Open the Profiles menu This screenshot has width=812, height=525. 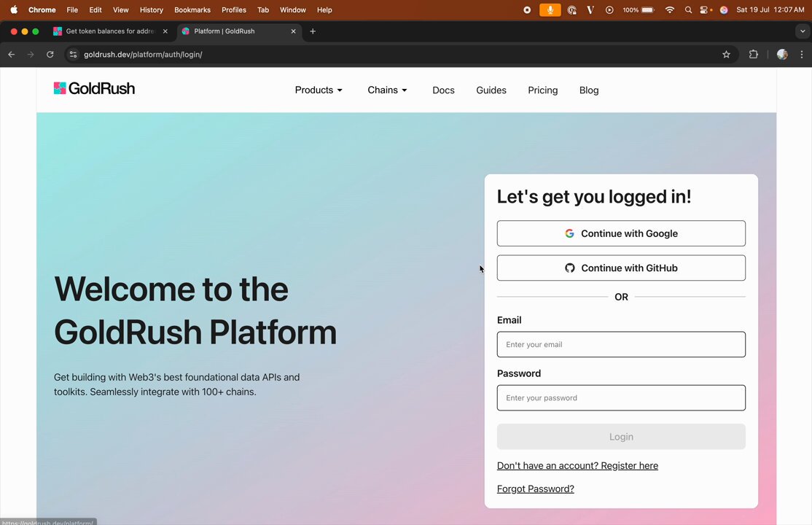pos(233,10)
